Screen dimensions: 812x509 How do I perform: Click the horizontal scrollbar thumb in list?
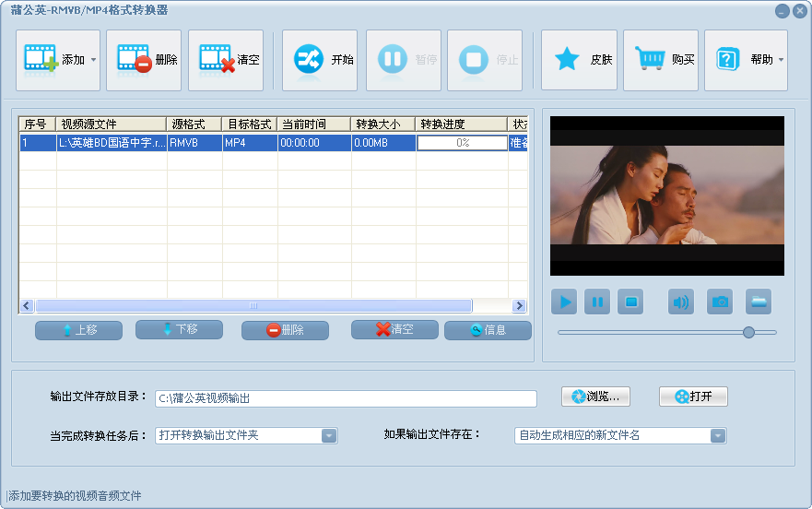coord(253,306)
